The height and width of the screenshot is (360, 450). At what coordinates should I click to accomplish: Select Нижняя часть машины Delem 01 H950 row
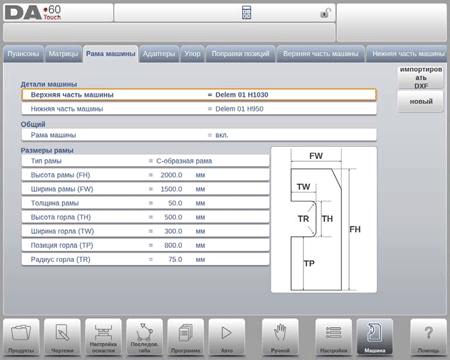click(x=199, y=109)
